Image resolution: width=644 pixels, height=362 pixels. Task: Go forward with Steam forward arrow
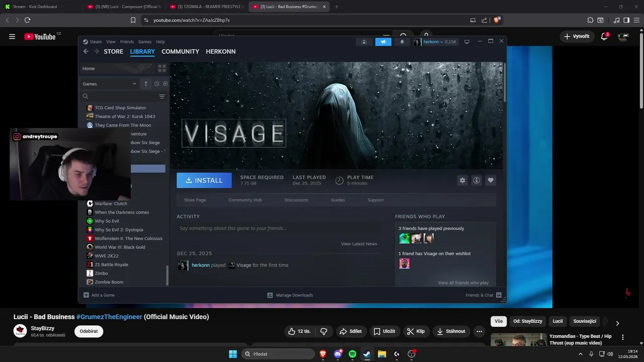point(96,51)
